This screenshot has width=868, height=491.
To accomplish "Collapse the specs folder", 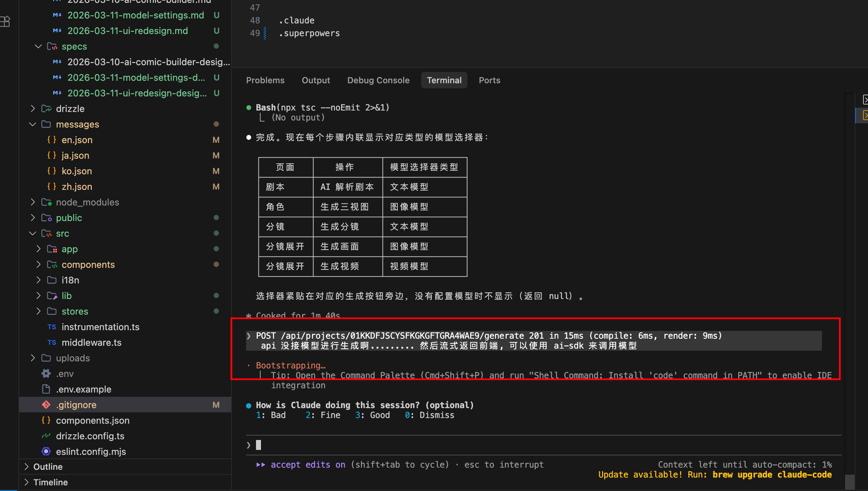I will point(38,46).
